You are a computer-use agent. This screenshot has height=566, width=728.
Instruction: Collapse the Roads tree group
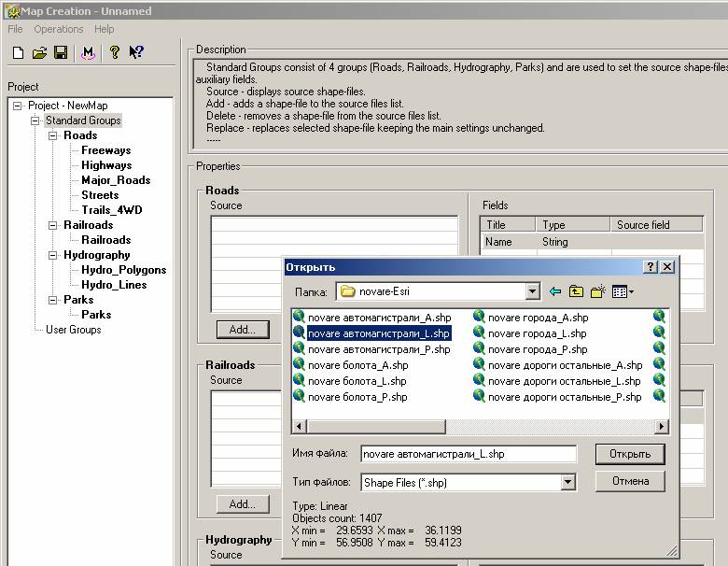[53, 135]
